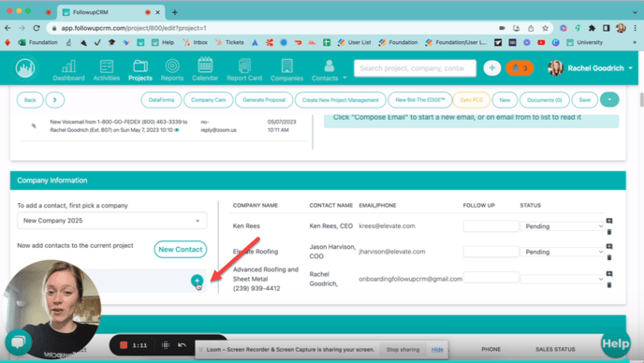Select the FollowupCRM browser tab
Image resolution: width=644 pixels, height=363 pixels.
point(110,12)
